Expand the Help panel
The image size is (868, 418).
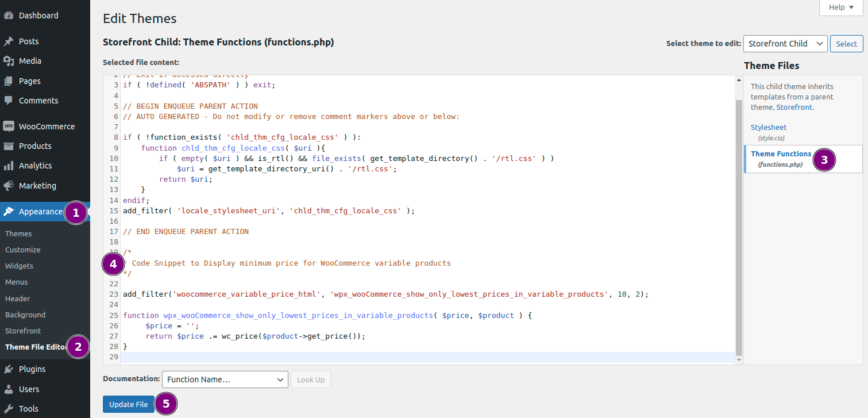click(840, 7)
